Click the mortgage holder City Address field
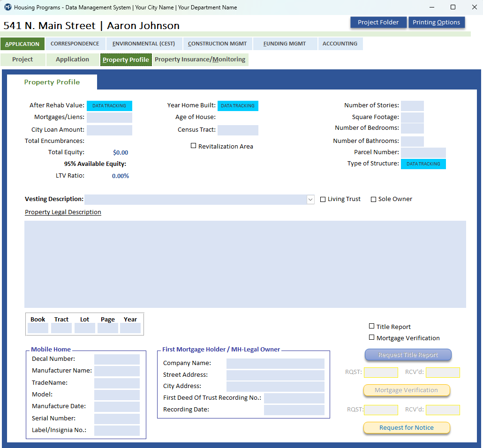Viewport: 483px width, 448px height. pos(275,387)
